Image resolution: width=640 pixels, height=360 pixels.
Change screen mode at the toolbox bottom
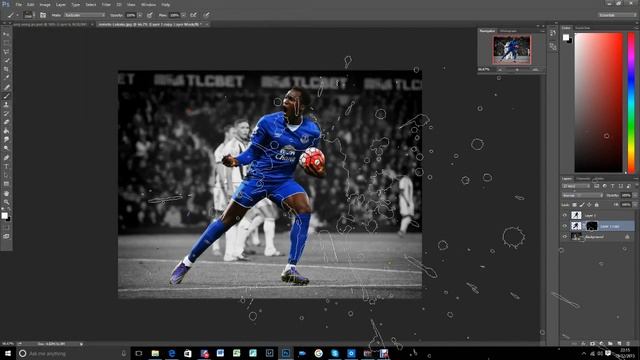pos(6,236)
